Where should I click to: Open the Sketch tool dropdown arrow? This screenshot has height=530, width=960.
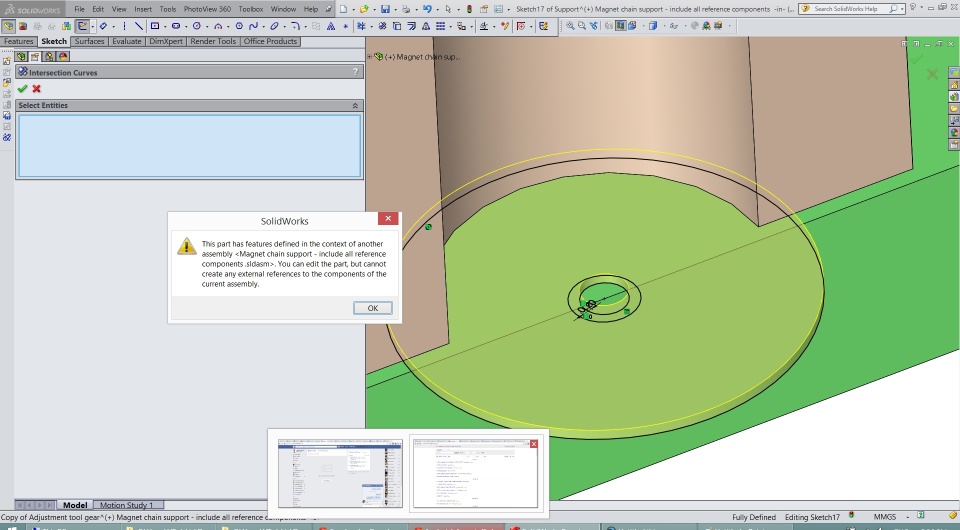(92, 26)
